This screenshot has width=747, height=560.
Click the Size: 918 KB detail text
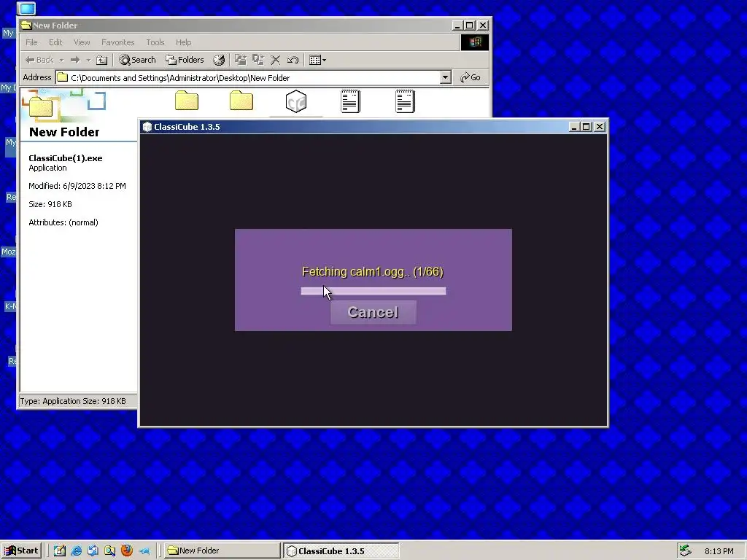50,204
